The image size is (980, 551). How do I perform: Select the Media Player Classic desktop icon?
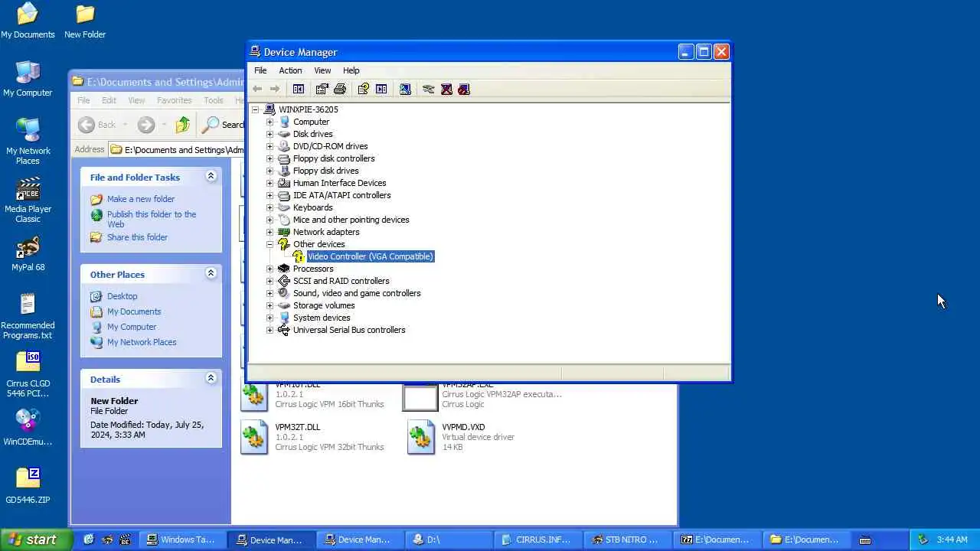coord(28,200)
